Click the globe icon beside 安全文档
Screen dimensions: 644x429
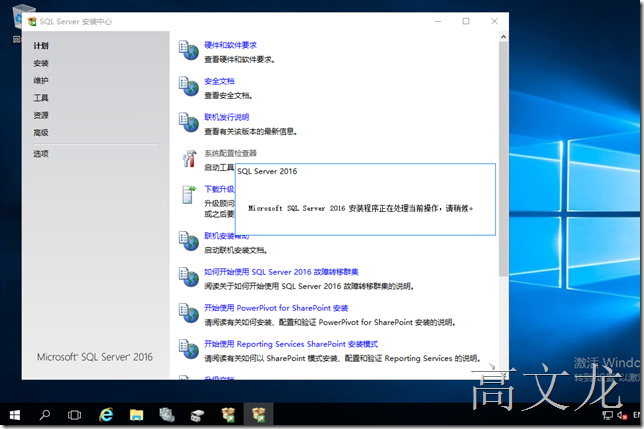(189, 86)
